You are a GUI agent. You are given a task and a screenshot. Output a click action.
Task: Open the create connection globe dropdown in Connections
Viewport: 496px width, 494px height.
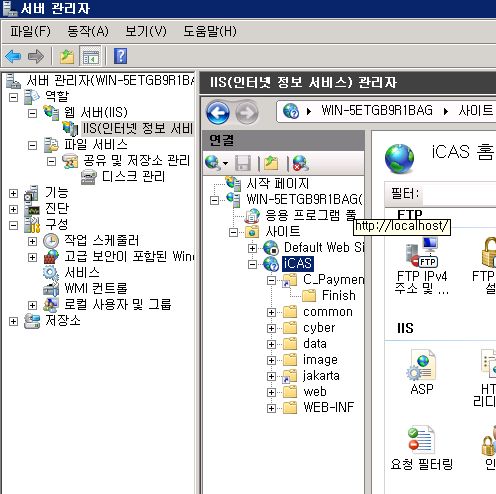coord(216,163)
